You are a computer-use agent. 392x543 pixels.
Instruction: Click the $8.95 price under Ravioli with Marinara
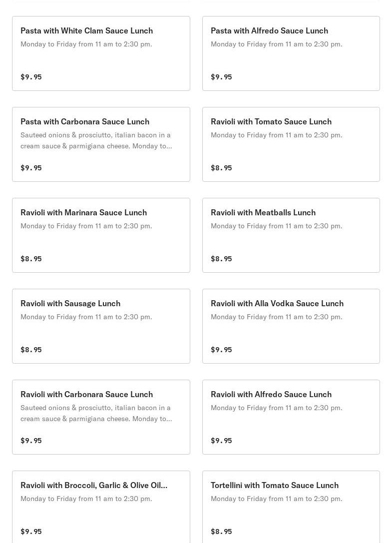(31, 259)
